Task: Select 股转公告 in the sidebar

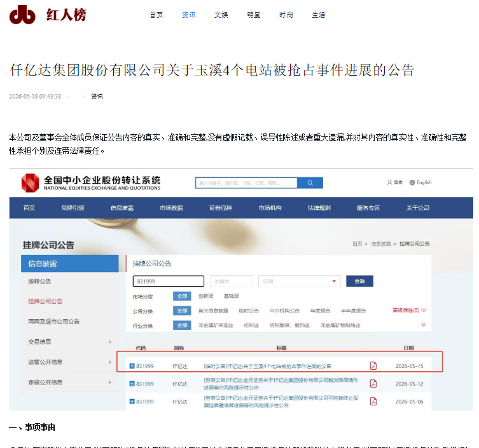Action: 39,282
